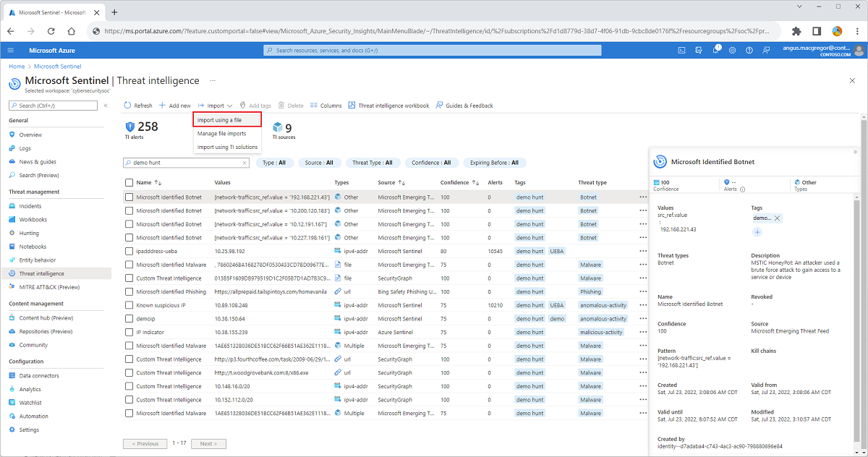Screen dimensions: 868x457
Task: Open the Confidence filter dropdown
Action: 432,163
